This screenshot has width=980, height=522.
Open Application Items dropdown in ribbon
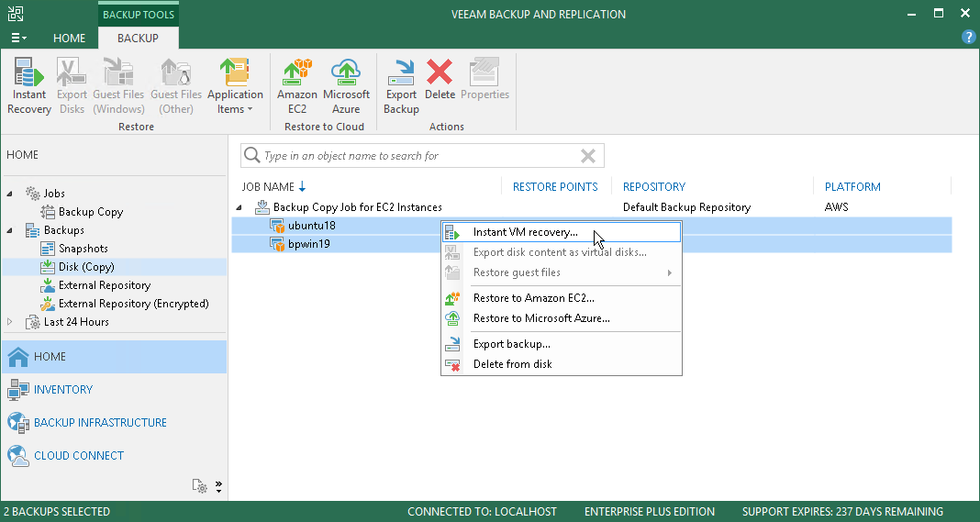(x=235, y=85)
